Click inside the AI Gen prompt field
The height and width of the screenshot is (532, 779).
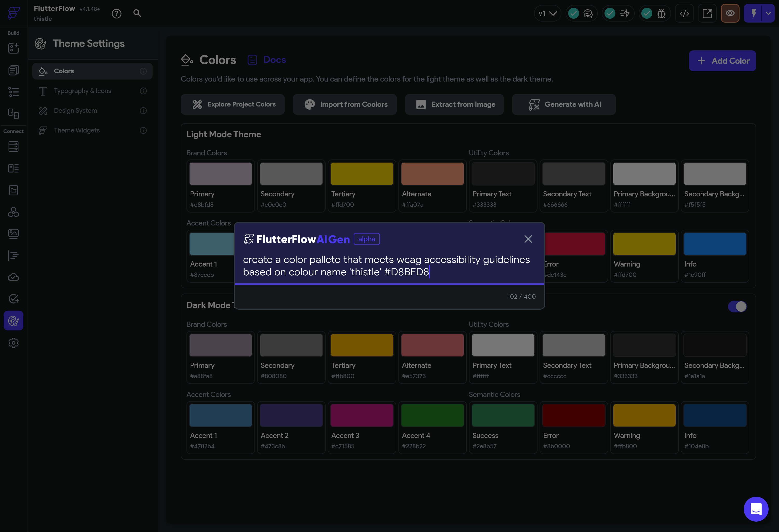(389, 265)
